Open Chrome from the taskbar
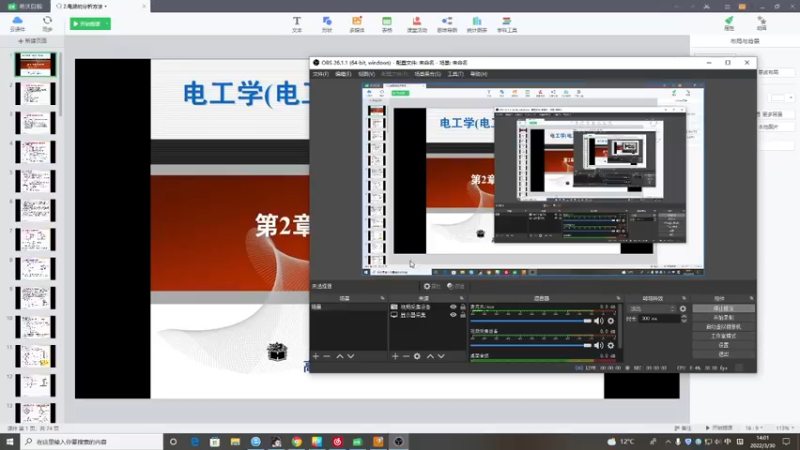Viewport: 800px width, 450px height. tap(296, 441)
